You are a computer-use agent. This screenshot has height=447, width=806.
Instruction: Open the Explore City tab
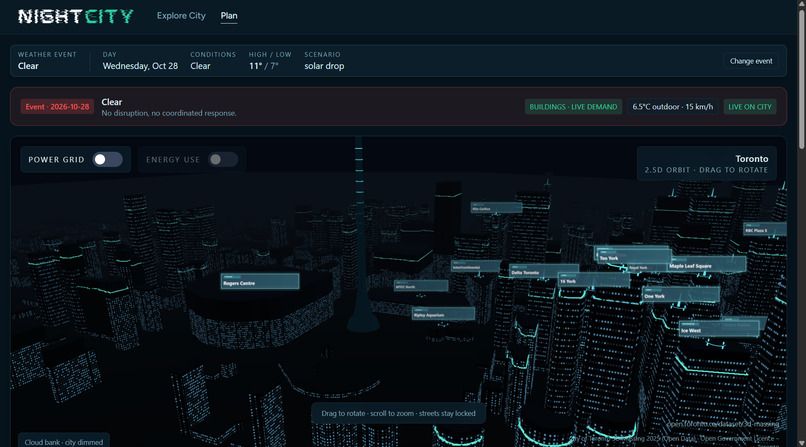(x=181, y=16)
